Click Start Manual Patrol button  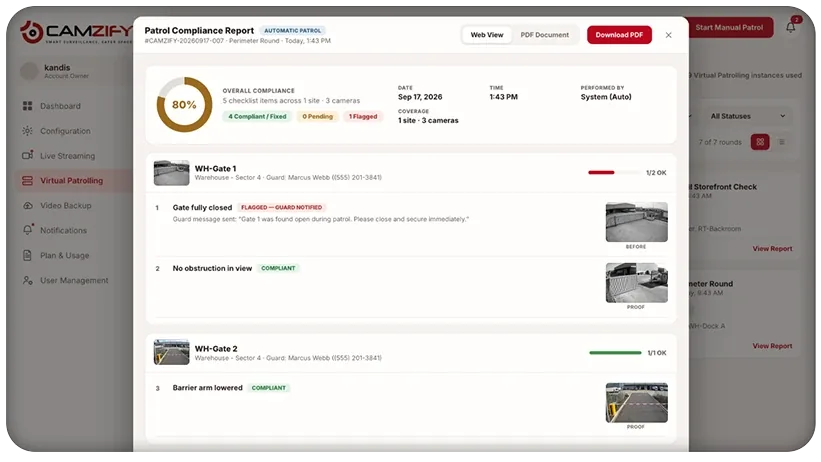tap(729, 27)
